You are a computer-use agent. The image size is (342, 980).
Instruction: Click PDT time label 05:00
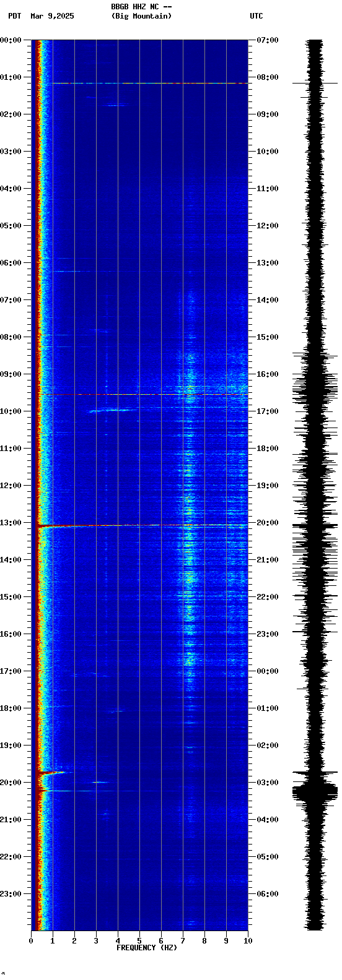coord(11,226)
